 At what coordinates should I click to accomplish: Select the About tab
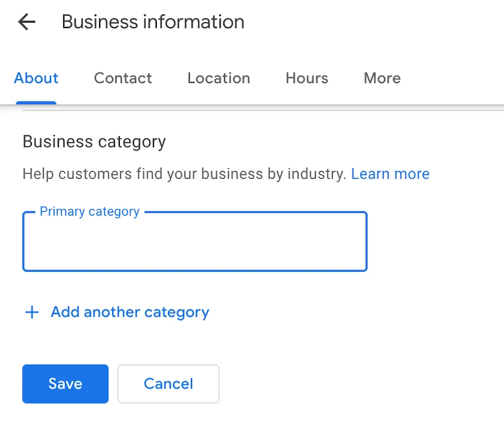(36, 78)
